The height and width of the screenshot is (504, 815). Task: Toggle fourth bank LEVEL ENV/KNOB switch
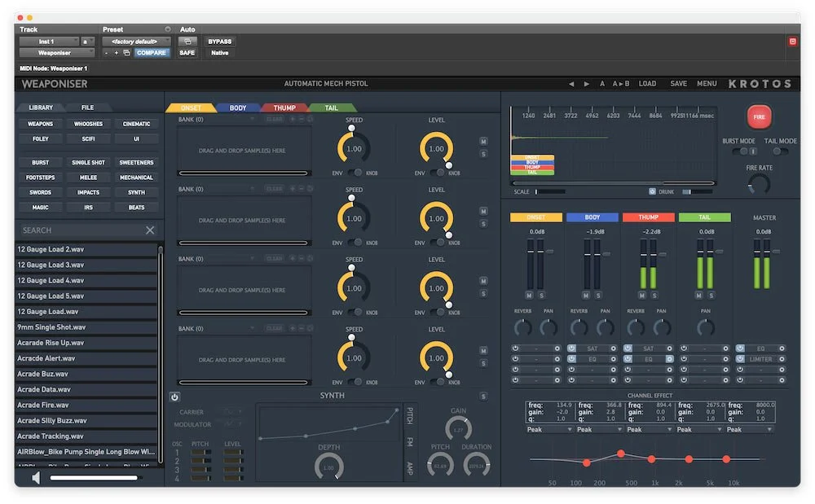coord(437,382)
